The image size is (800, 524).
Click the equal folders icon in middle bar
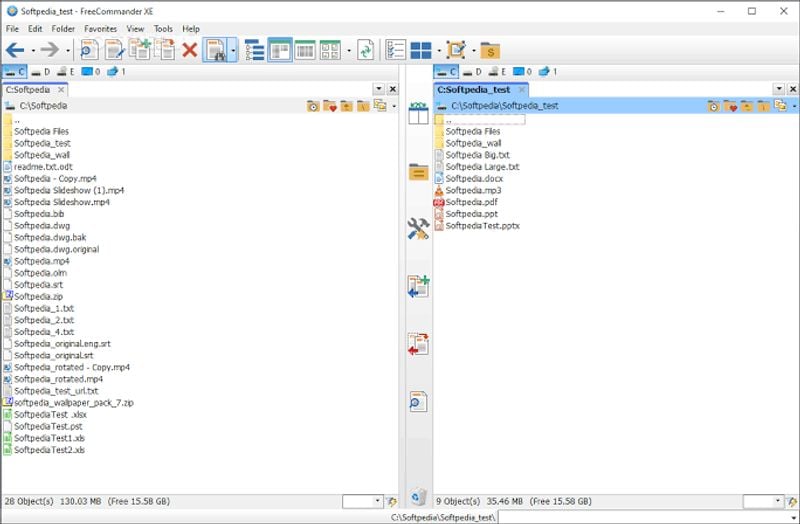click(x=418, y=172)
